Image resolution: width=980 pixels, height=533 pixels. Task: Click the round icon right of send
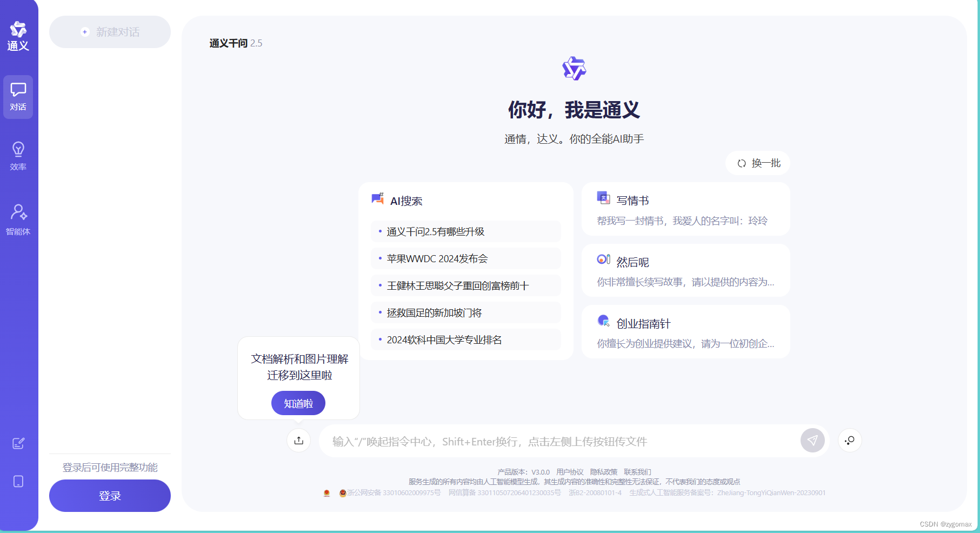point(850,441)
